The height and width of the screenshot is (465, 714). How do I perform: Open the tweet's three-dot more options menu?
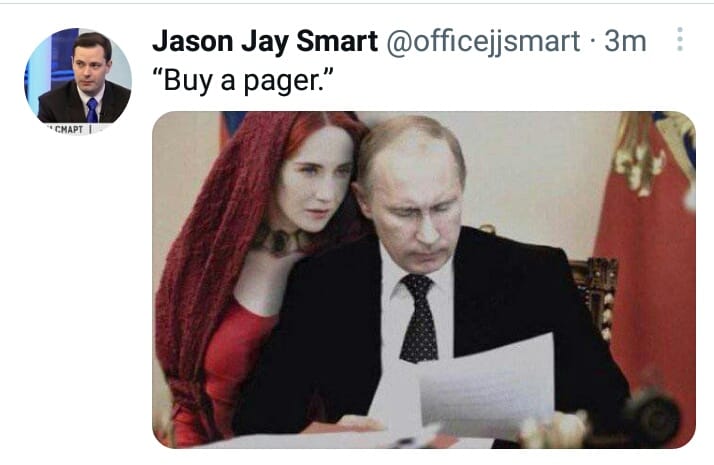pos(679,39)
